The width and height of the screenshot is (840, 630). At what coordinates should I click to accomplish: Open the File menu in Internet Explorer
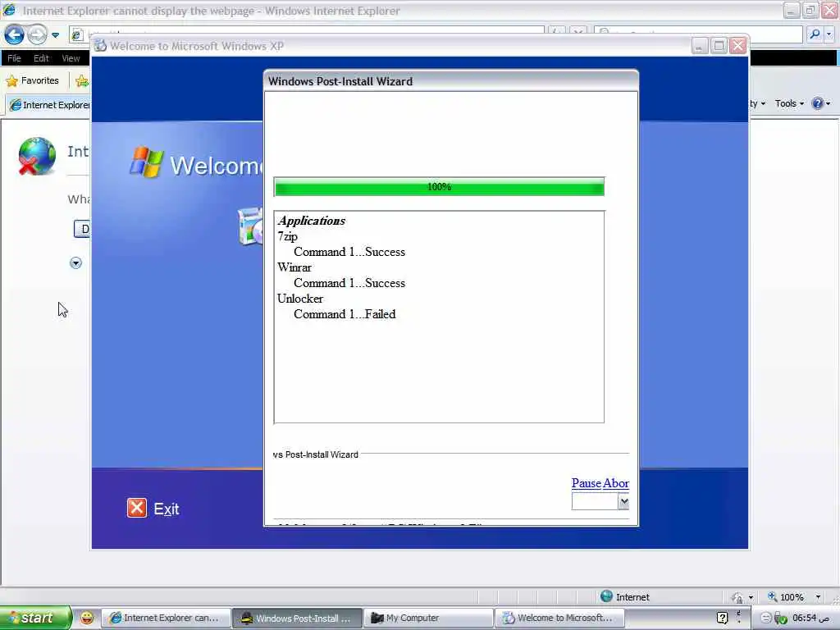coord(14,58)
